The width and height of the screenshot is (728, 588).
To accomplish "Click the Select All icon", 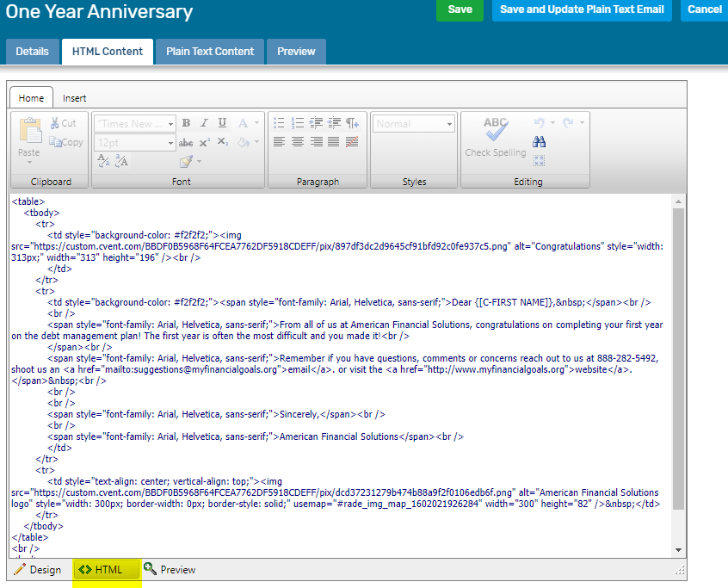I will 539,161.
